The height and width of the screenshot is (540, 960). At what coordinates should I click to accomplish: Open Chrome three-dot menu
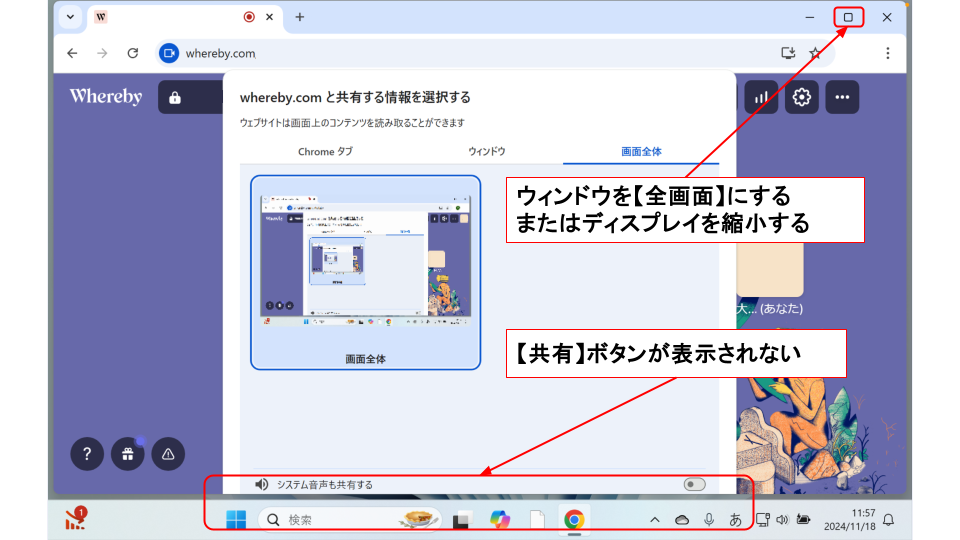pyautogui.click(x=887, y=53)
